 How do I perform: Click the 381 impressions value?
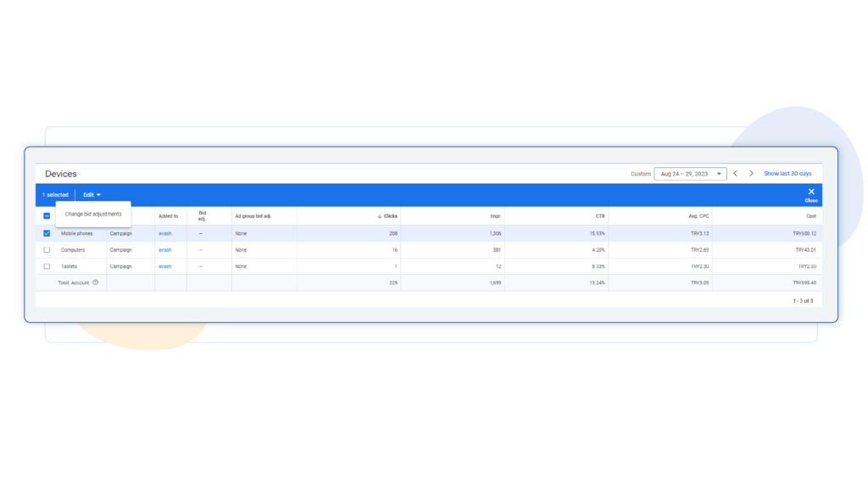[x=497, y=250]
